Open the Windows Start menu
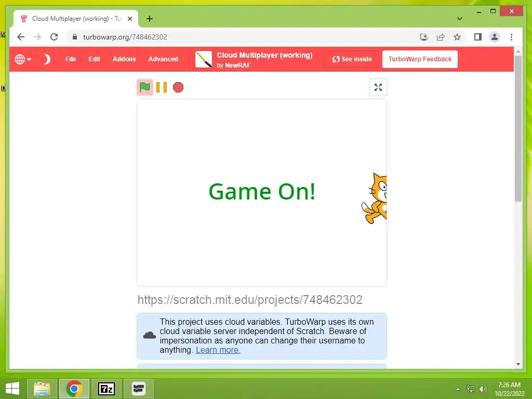This screenshot has width=532, height=399. coord(12,389)
